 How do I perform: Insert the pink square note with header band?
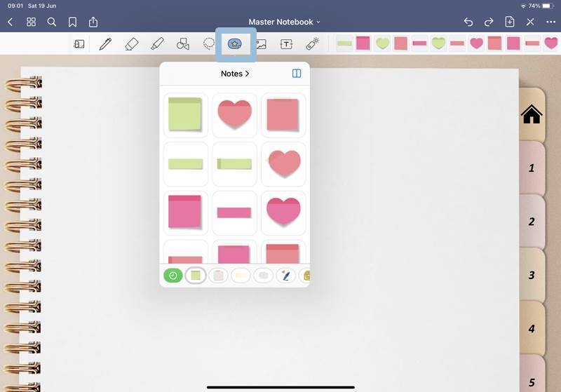(185, 212)
